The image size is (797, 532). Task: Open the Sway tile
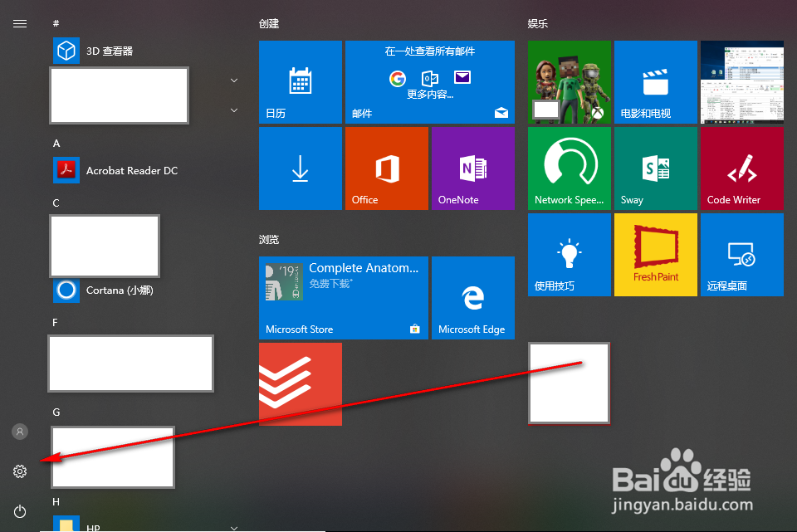click(656, 168)
